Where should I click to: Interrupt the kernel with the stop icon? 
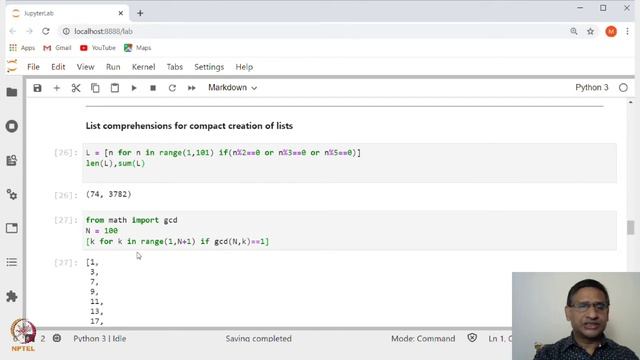(x=153, y=88)
